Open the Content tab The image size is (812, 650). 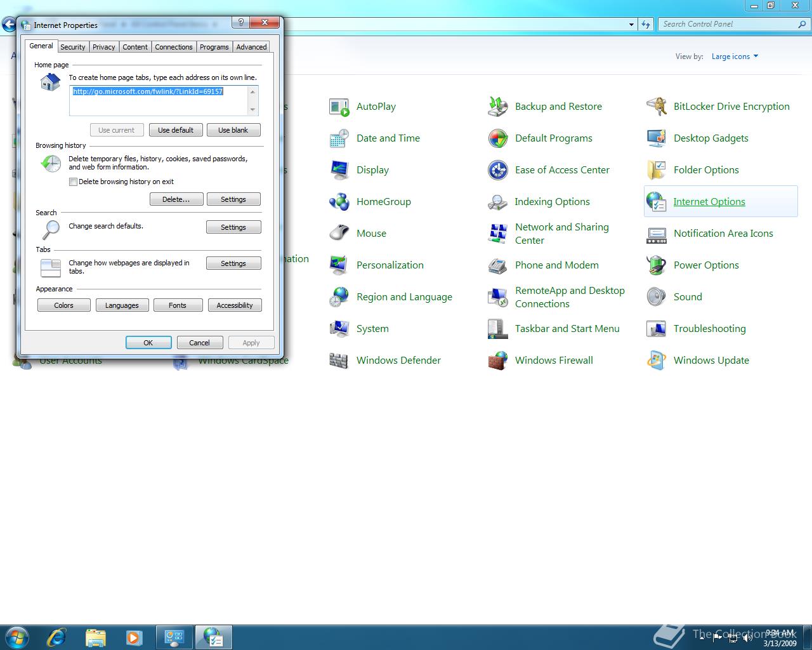pos(135,47)
